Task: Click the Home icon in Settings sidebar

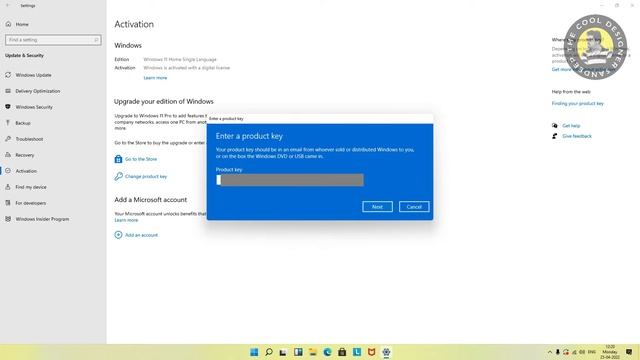Action: click(8, 24)
